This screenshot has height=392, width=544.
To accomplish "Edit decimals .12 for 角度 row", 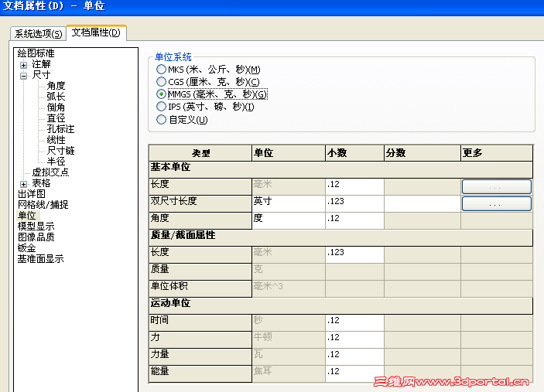I will [355, 220].
